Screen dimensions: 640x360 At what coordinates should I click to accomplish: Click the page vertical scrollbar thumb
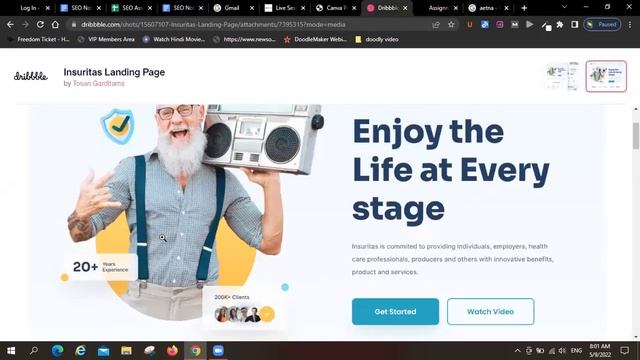[636, 136]
